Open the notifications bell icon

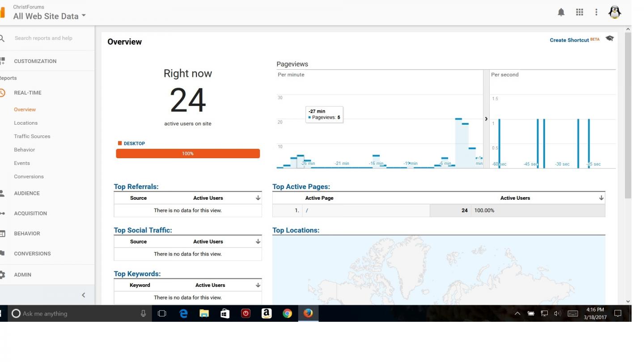tap(561, 13)
